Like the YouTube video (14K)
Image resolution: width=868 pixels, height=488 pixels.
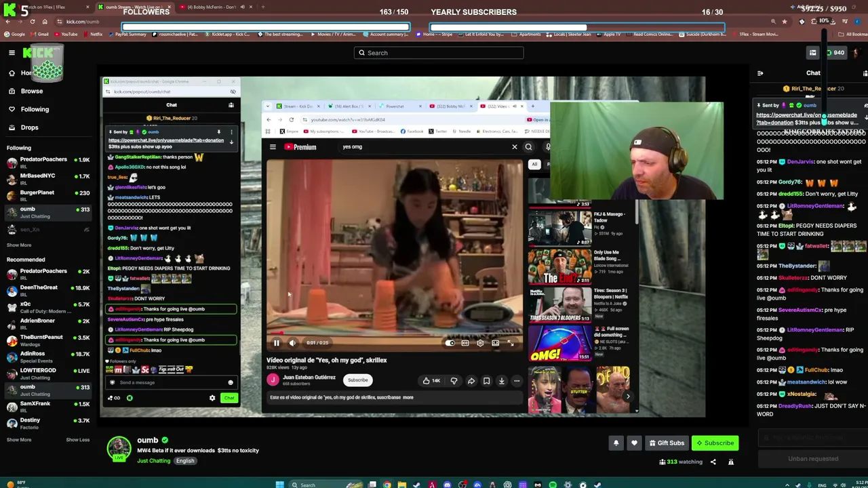431,381
